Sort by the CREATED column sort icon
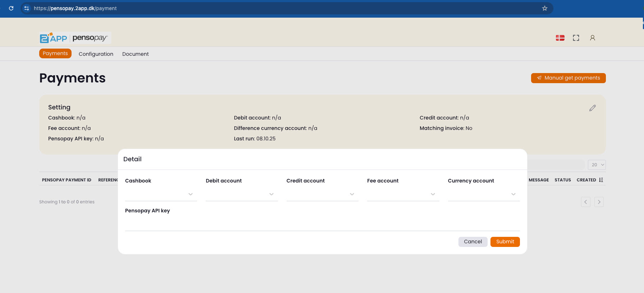The width and height of the screenshot is (644, 293). [601, 180]
